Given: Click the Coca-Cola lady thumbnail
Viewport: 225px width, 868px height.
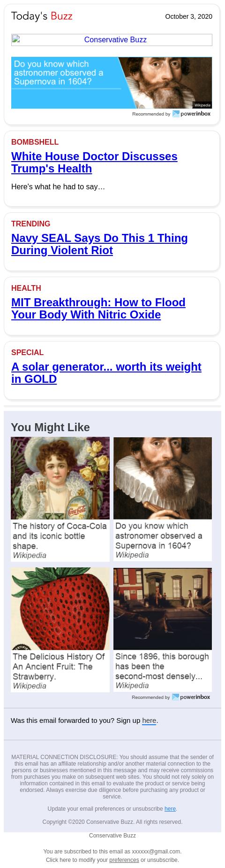Looking at the screenshot, I should [60, 478].
